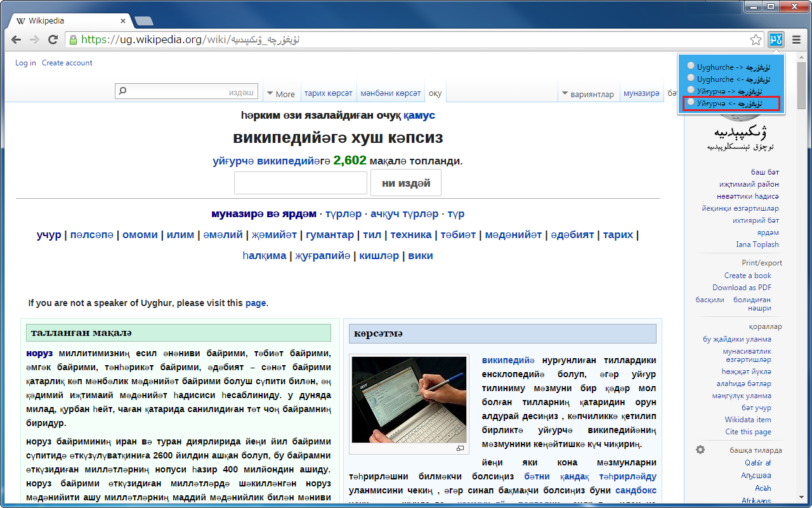The width and height of the screenshot is (812, 508).
Task: Expand the More dropdown menu
Action: point(281,93)
